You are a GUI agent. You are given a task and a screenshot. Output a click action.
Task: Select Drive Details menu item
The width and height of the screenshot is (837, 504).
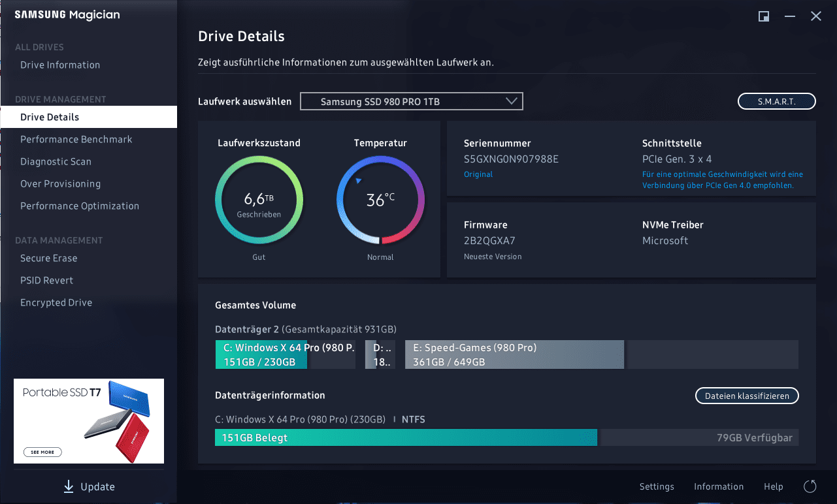(88, 117)
